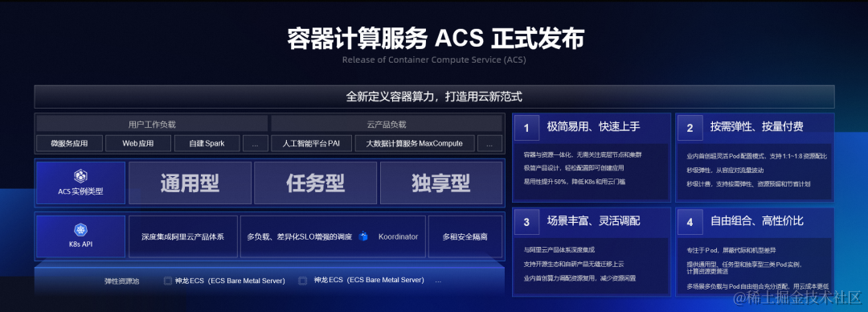Click the line about 三类 Pod 实例

tap(744, 268)
